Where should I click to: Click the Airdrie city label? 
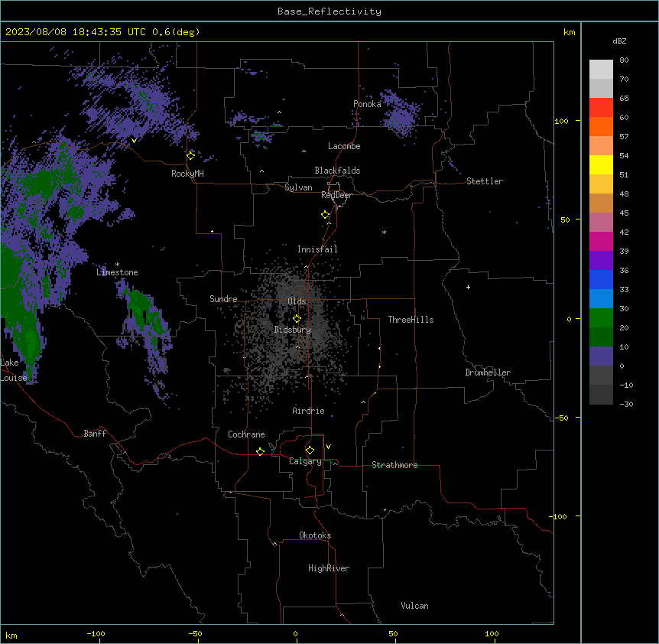(x=308, y=411)
